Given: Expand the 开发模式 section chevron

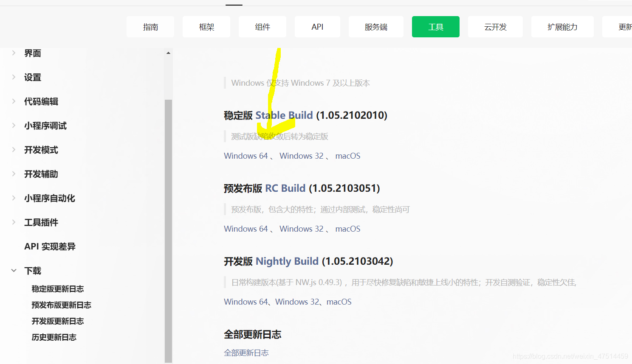Looking at the screenshot, I should 14,150.
